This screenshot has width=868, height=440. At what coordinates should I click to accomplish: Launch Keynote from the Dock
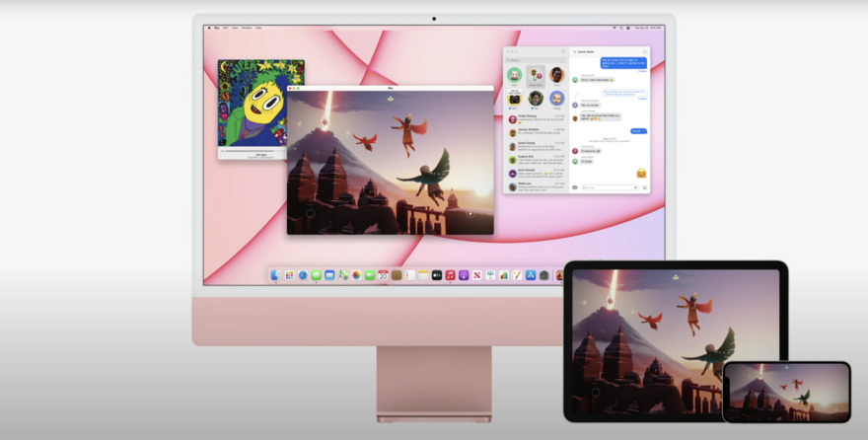490,275
